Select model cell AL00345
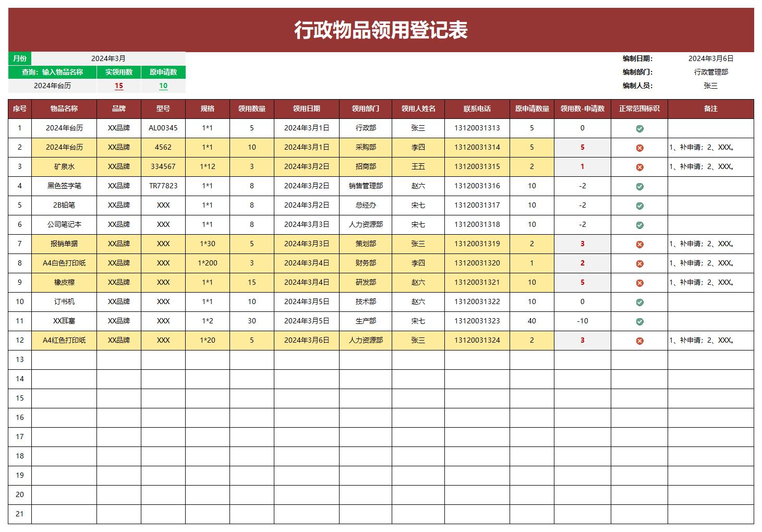This screenshot has width=762, height=532. pos(163,128)
